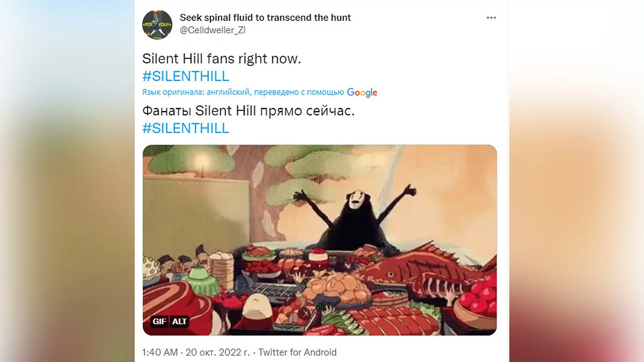
Task: Click the "Silent Hill fans right now." text
Action: click(222, 58)
